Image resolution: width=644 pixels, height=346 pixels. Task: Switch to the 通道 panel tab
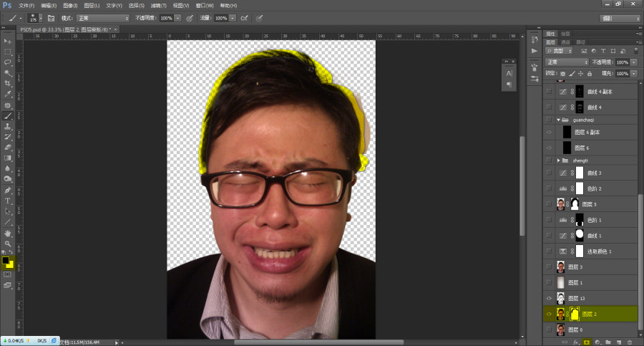(565, 42)
